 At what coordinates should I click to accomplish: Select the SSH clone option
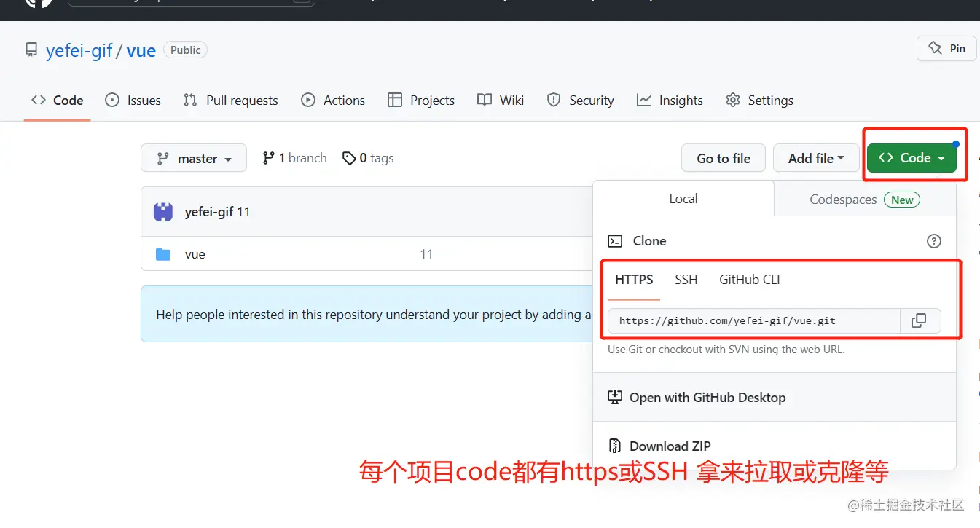[686, 280]
